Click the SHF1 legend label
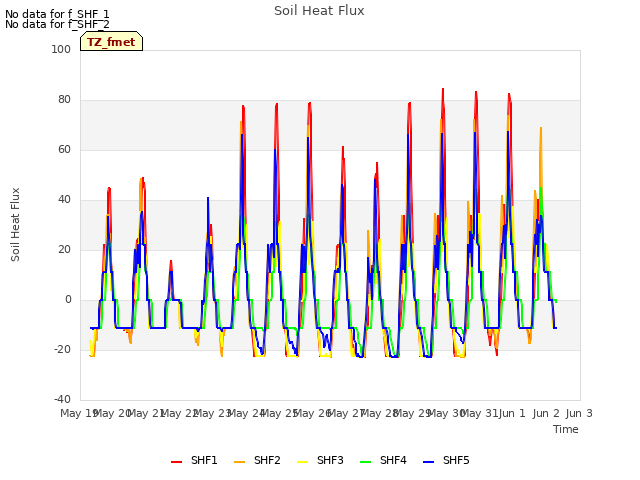Viewport: 640px width, 480px height. tap(204, 460)
